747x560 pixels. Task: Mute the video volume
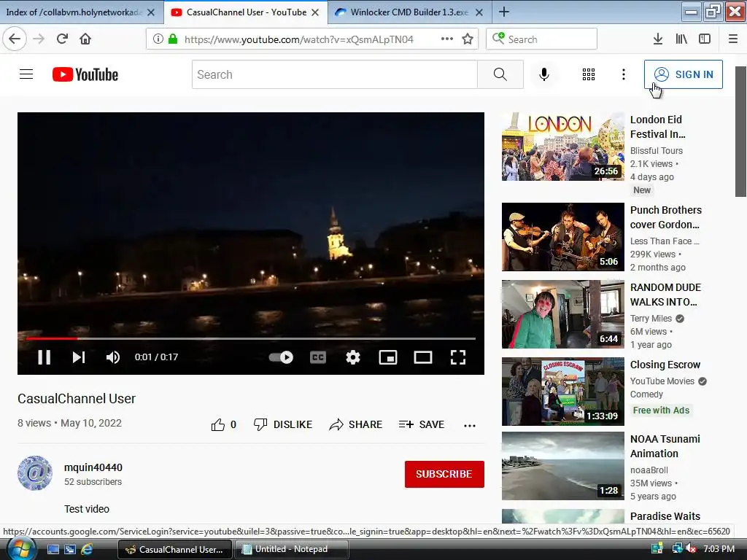coord(113,357)
